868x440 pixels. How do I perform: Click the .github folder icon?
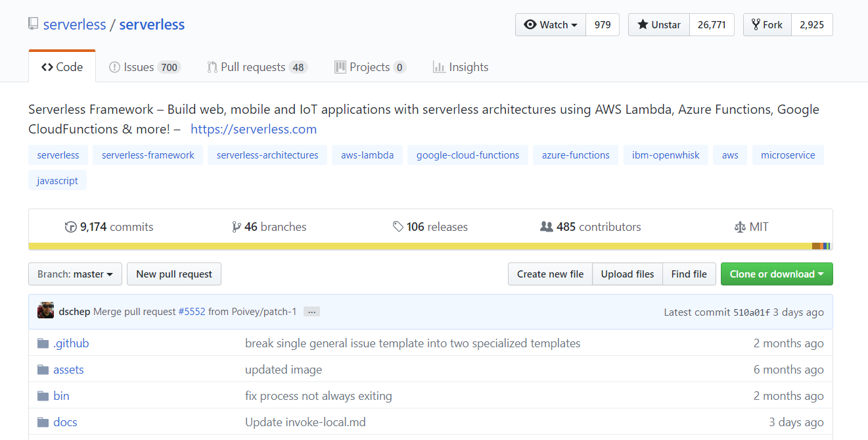[43, 343]
